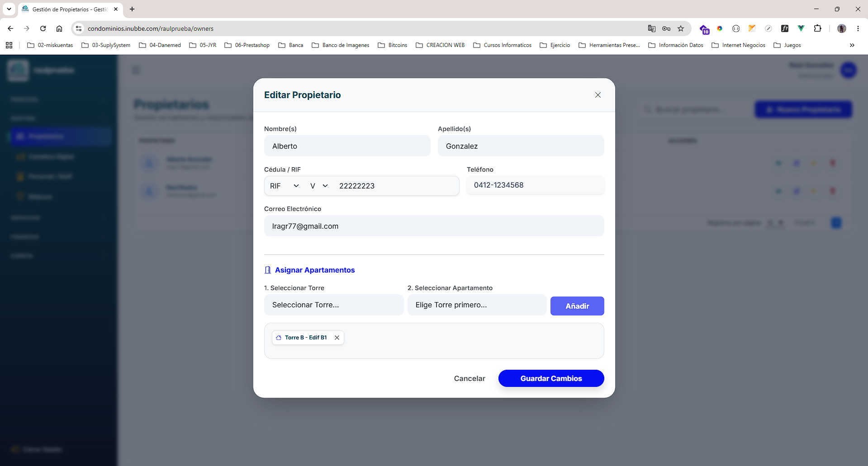
Task: Close the Editar Propietario dialog
Action: point(598,95)
